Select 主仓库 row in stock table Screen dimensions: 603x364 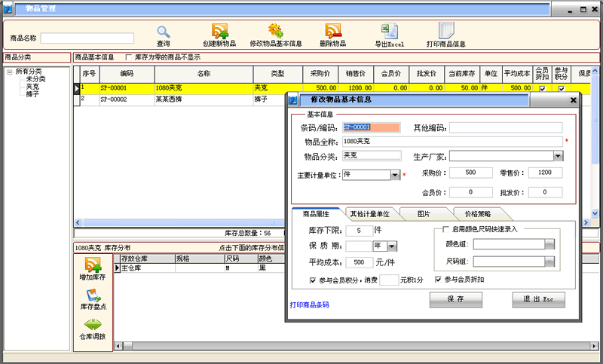click(x=200, y=268)
